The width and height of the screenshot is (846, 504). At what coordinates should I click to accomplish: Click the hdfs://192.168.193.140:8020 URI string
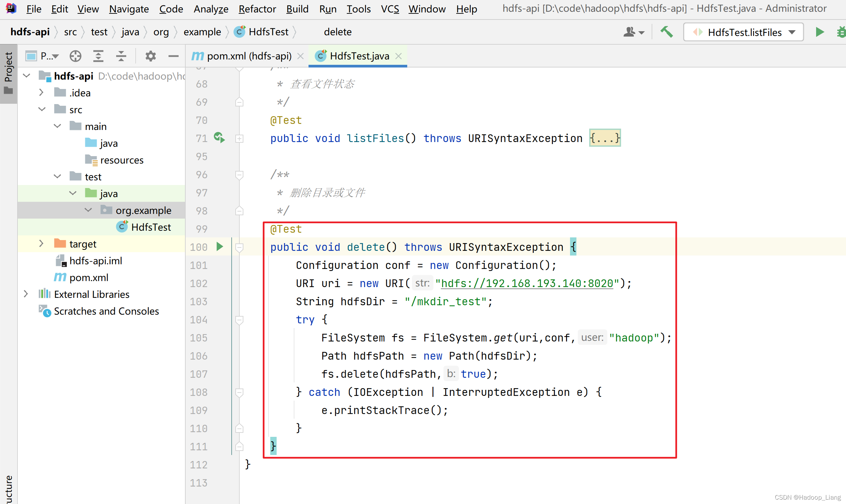tap(527, 284)
